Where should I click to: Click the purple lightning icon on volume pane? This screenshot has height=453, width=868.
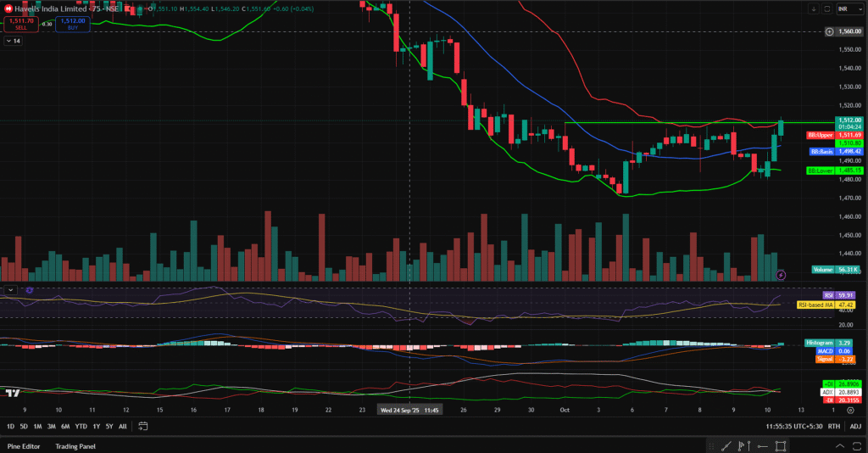click(x=781, y=275)
